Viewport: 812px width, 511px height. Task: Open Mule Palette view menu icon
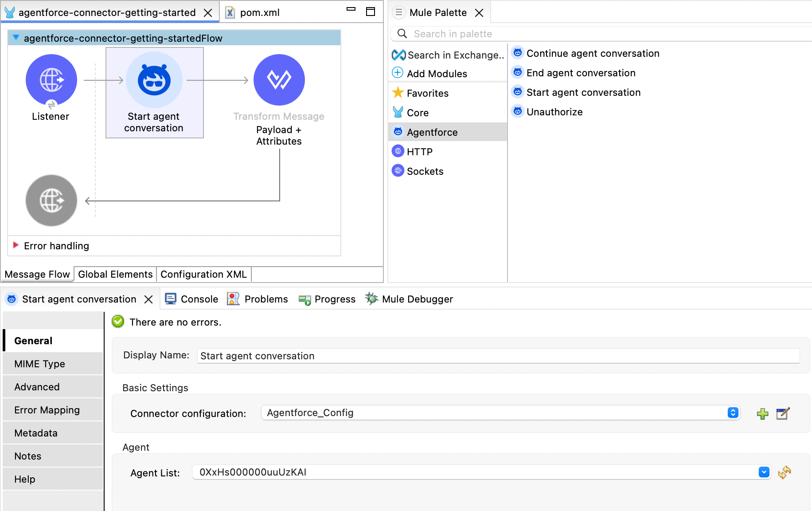pos(399,12)
